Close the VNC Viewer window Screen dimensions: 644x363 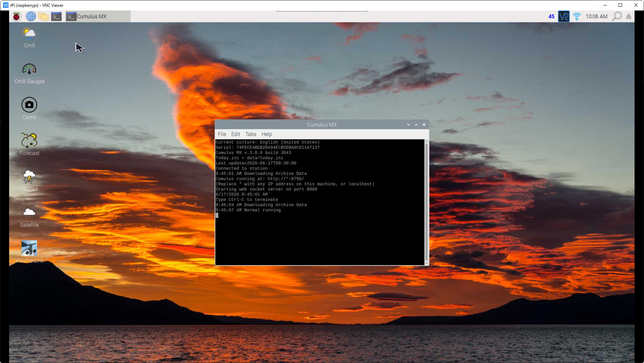coord(636,5)
